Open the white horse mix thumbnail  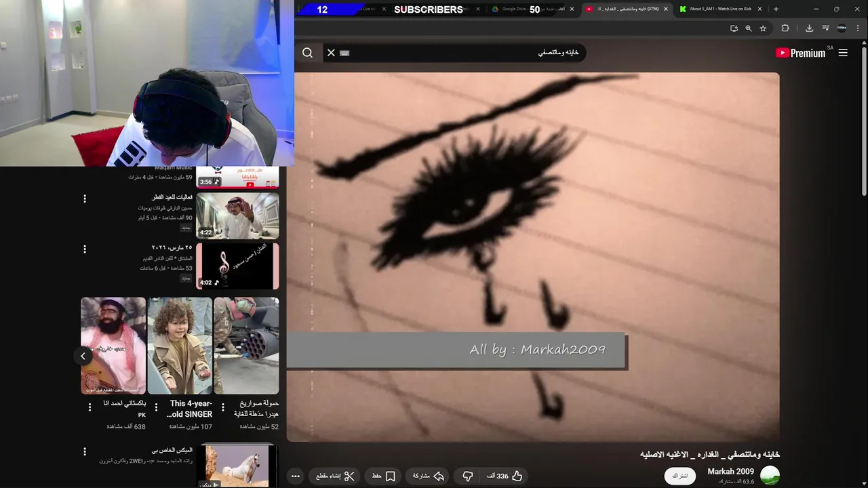pyautogui.click(x=237, y=466)
